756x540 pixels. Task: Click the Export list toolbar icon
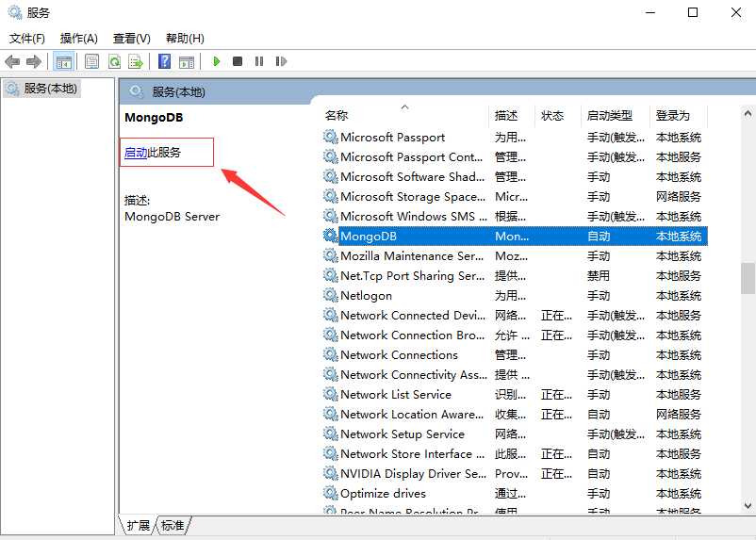pyautogui.click(x=136, y=61)
